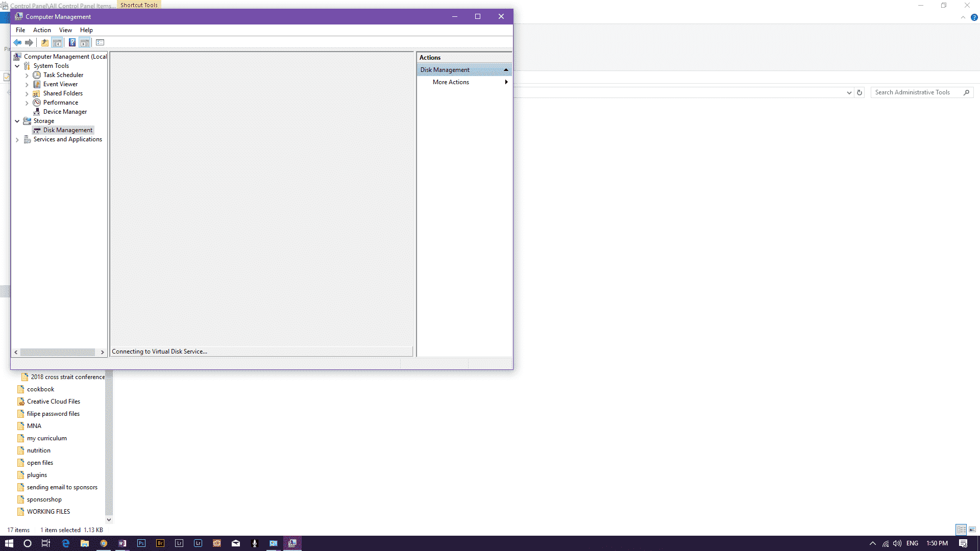
Task: Open sending email to sponsors folder
Action: click(x=62, y=487)
